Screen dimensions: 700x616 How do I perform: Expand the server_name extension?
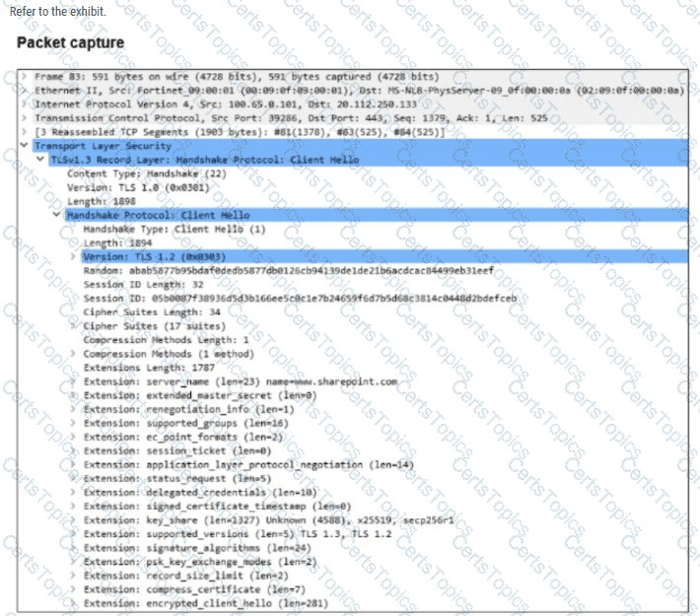coord(73,381)
